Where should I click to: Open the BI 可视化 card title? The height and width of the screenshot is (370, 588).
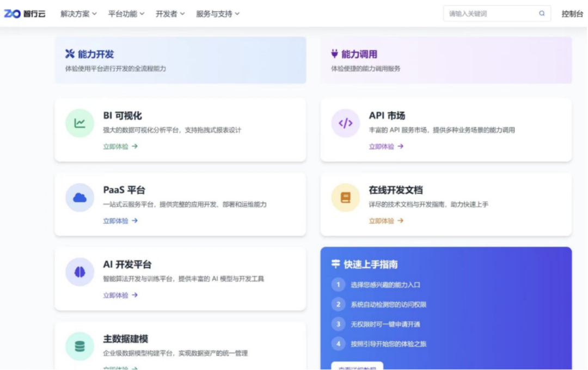pos(122,115)
